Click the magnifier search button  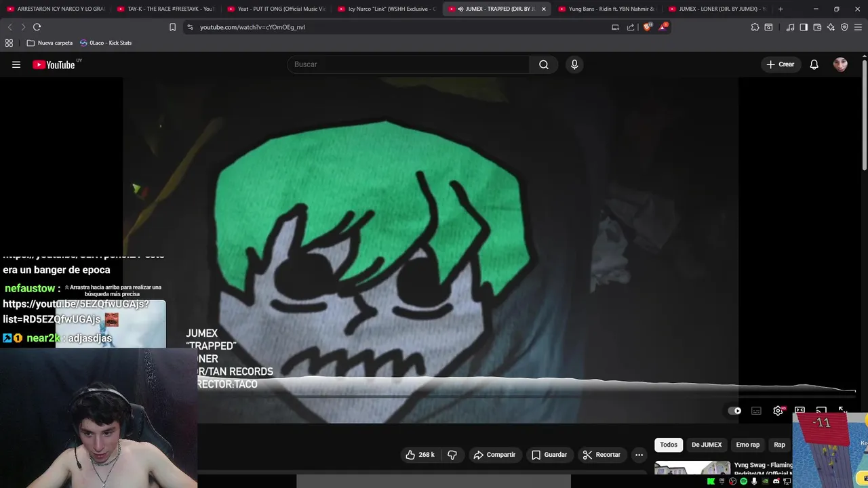tap(544, 64)
